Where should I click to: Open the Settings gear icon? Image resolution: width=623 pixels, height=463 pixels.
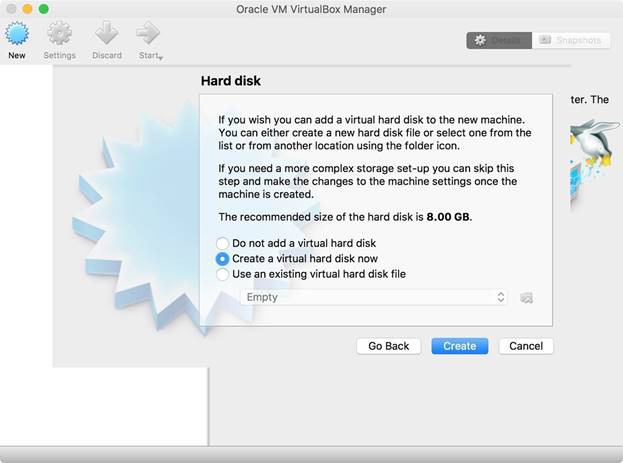[59, 34]
